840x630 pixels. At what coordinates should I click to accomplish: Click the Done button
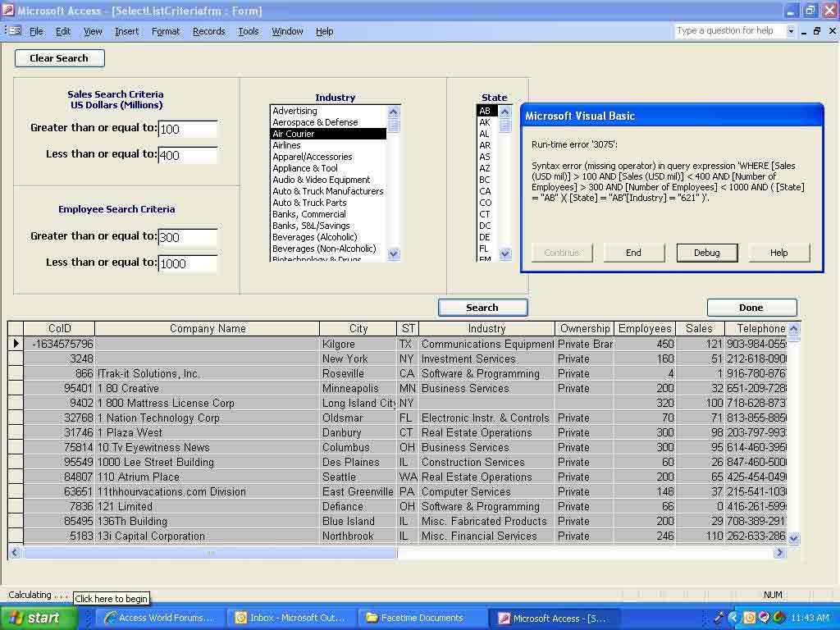(751, 308)
